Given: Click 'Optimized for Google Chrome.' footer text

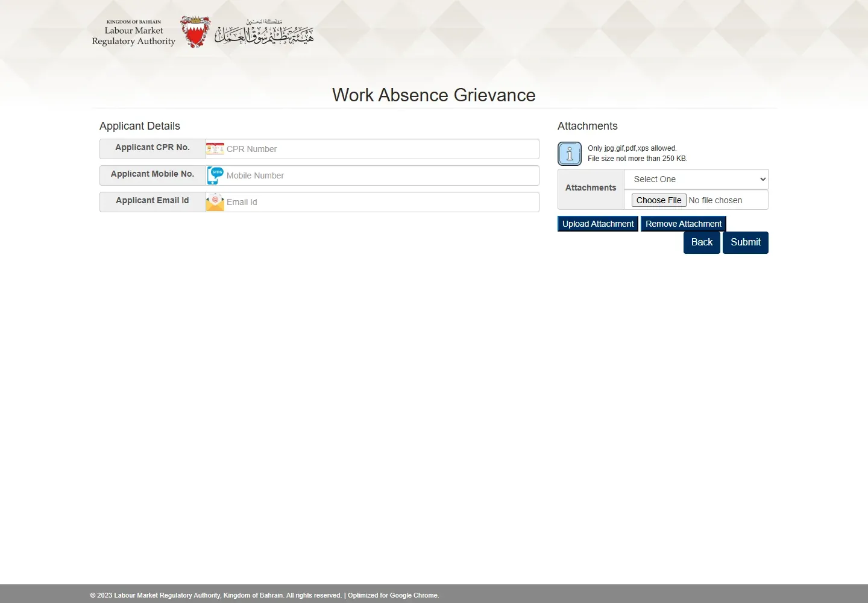Looking at the screenshot, I should pyautogui.click(x=394, y=595).
